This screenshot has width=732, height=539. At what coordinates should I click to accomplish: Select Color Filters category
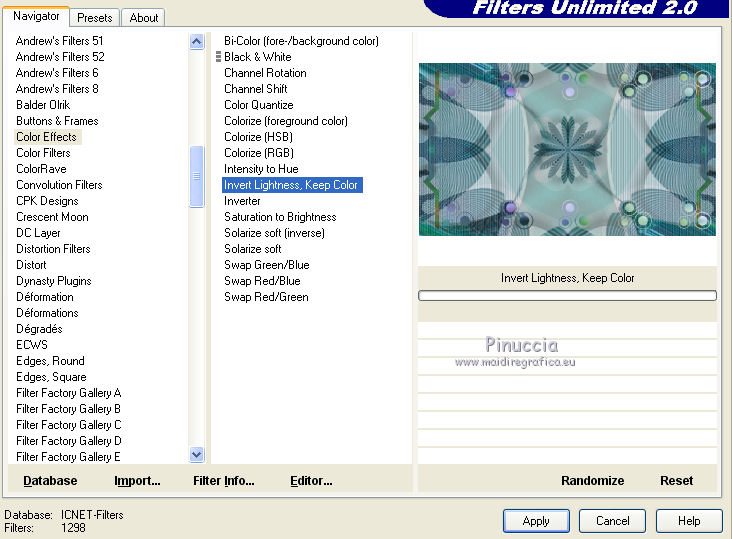[43, 153]
